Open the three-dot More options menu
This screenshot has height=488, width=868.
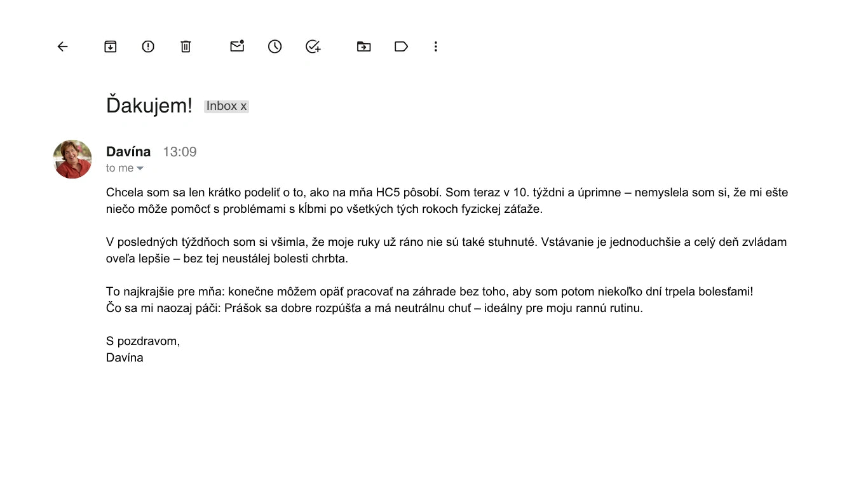[x=435, y=46]
